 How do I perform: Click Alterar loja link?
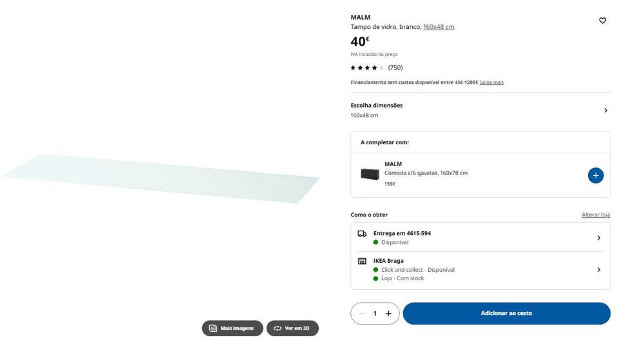point(596,215)
